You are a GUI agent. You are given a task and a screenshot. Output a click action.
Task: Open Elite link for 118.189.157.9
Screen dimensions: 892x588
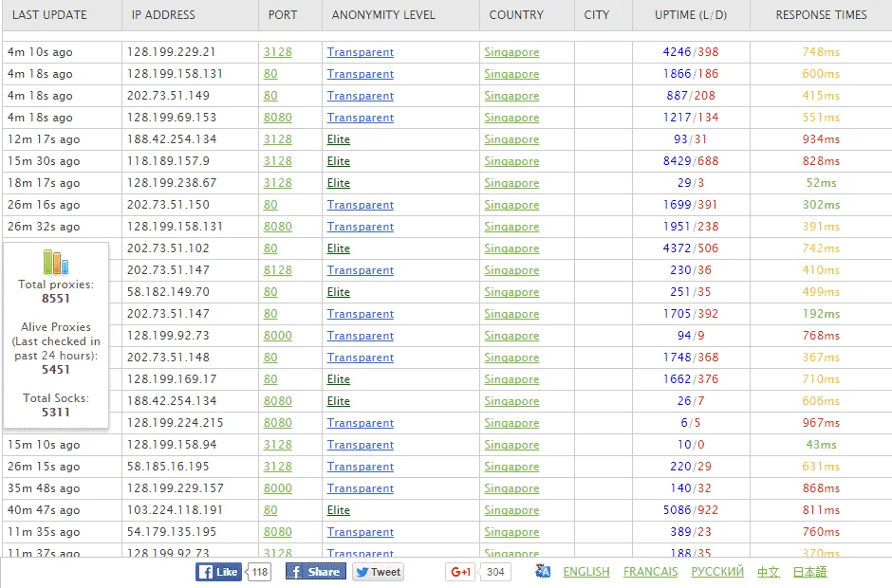point(339,161)
